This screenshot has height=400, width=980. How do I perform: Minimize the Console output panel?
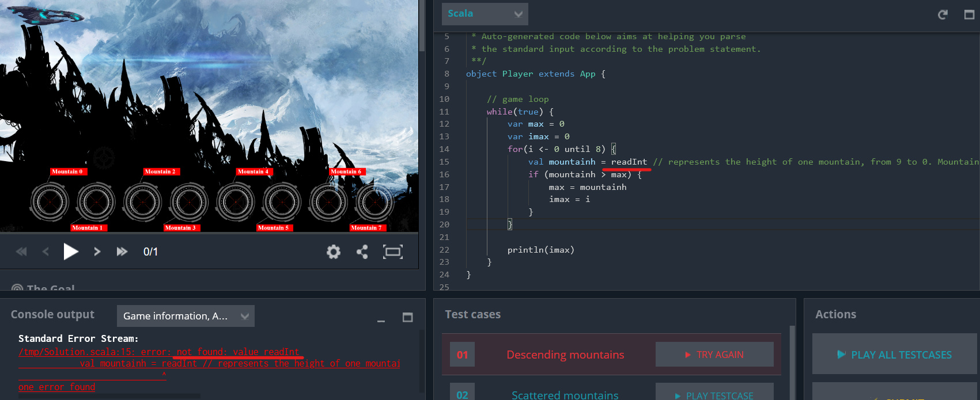tap(381, 318)
